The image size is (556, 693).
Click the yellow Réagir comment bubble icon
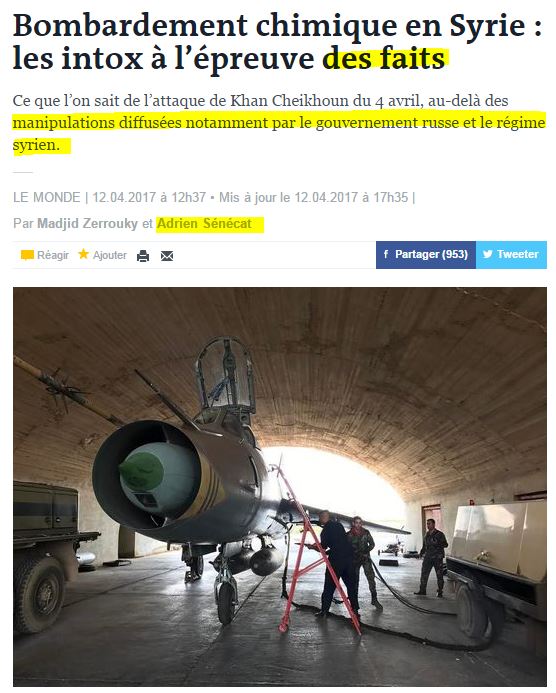tap(27, 255)
